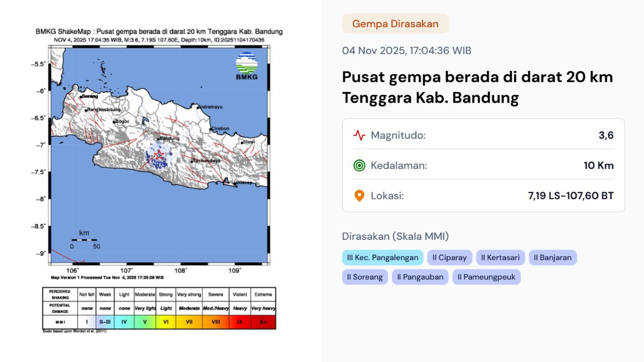
Task: Click the II Ciparay tag
Action: point(450,257)
